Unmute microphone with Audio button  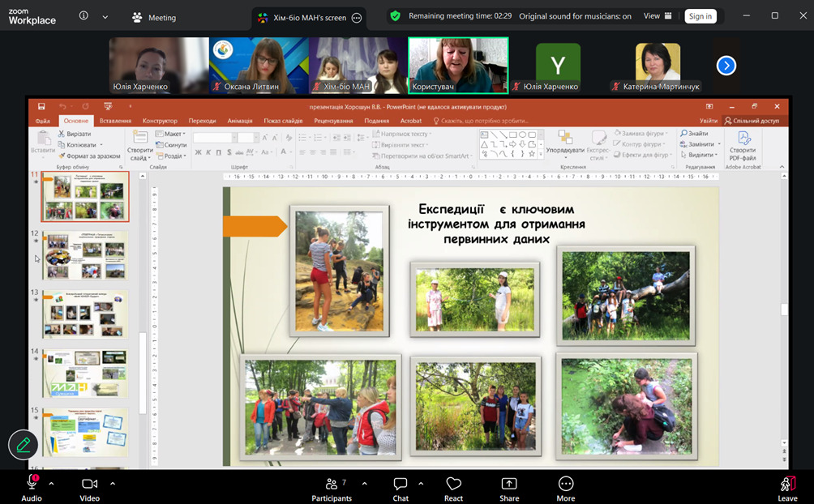click(x=32, y=488)
